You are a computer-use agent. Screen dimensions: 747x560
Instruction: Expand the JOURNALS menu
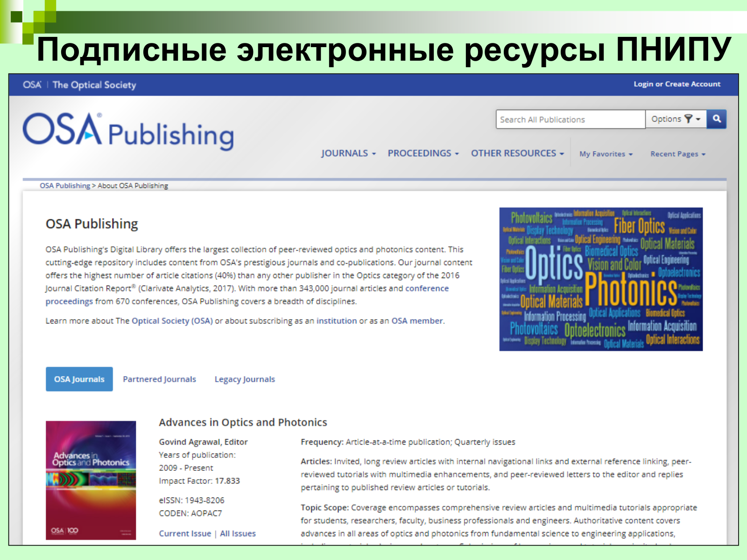click(x=348, y=154)
